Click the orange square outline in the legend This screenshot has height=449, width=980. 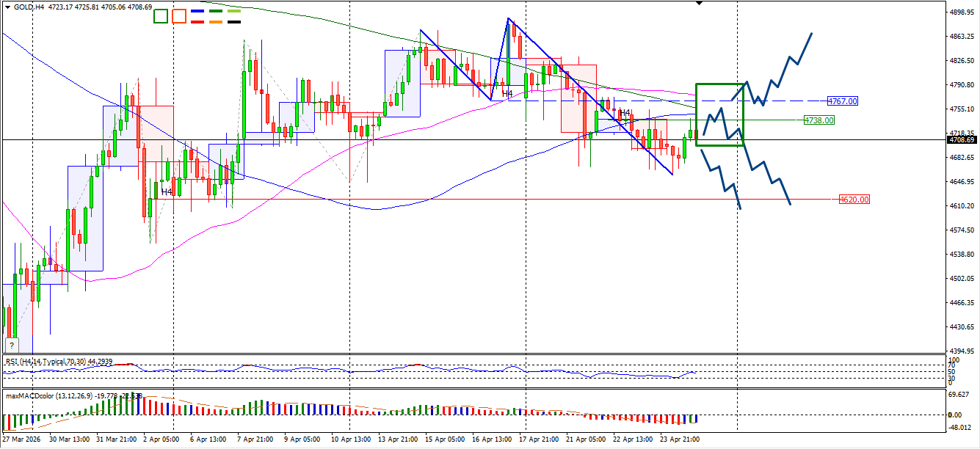(179, 16)
